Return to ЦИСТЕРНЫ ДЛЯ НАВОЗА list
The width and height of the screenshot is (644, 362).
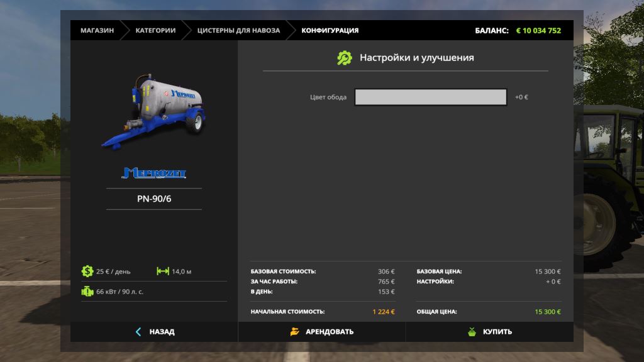tap(238, 30)
